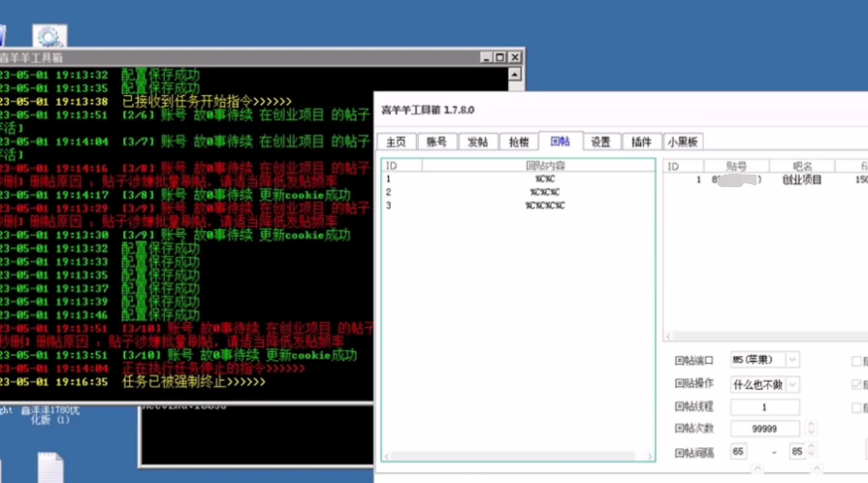Image resolution: width=868 pixels, height=483 pixels.
Task: Enable the checkbox beside 回帖端口
Action: point(855,360)
